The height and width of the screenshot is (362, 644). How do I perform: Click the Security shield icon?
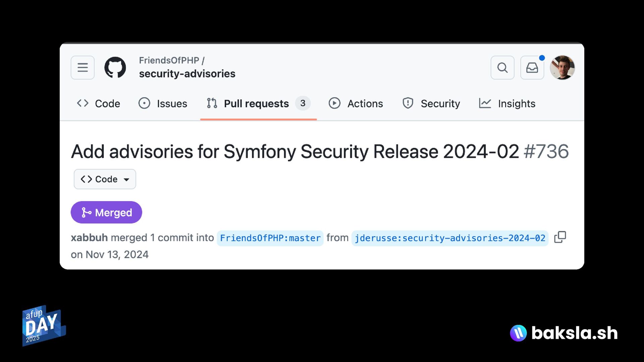(x=408, y=103)
